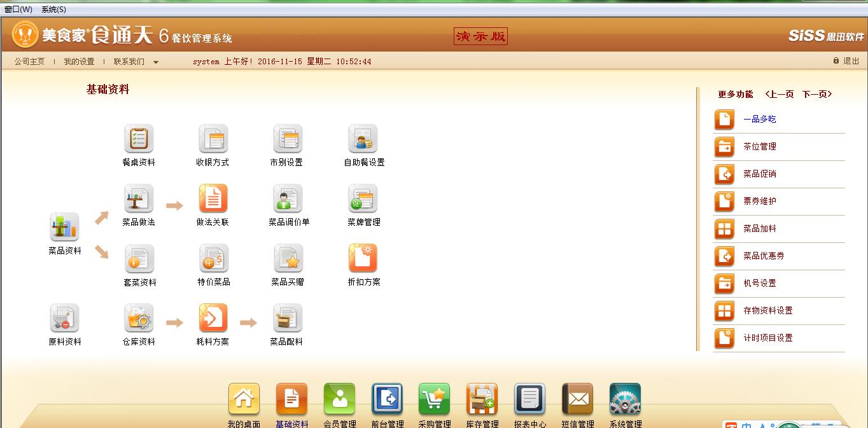Image resolution: width=868 pixels, height=428 pixels.
Task: Open 短信管理 envelope icon
Action: (577, 399)
